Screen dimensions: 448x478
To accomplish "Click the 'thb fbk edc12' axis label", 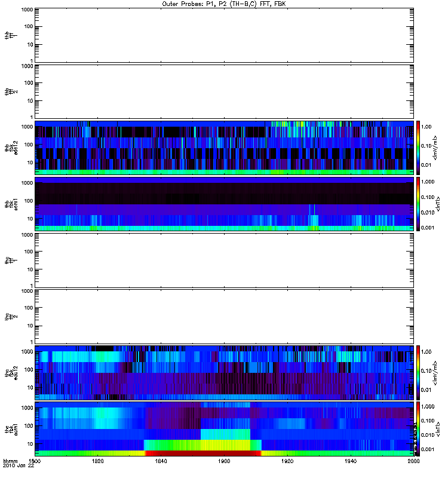I will 11,148.
